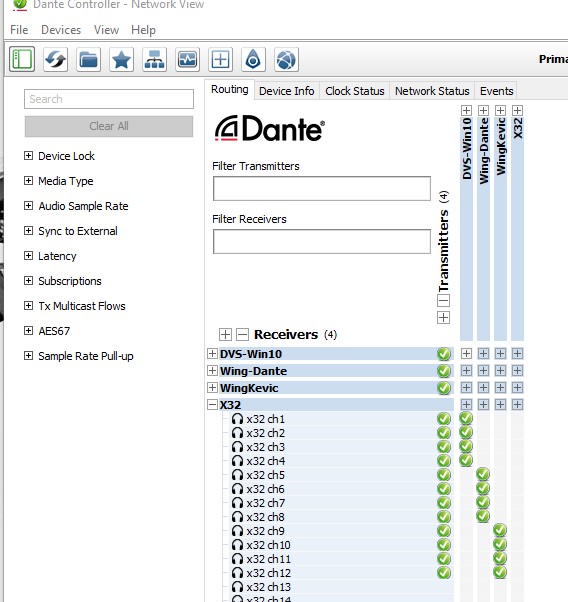568x602 pixels.
Task: Click the Filter Receivers text box
Action: point(322,241)
